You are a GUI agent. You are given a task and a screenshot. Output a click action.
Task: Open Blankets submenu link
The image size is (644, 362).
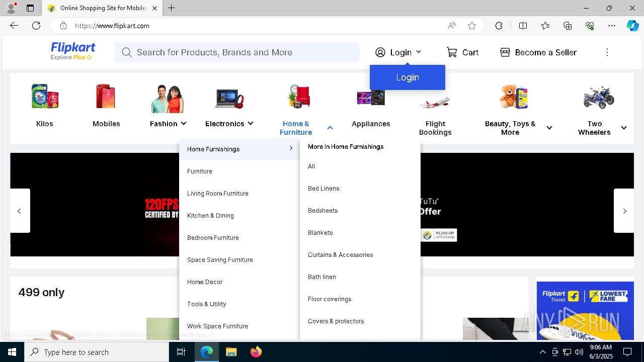point(320,233)
